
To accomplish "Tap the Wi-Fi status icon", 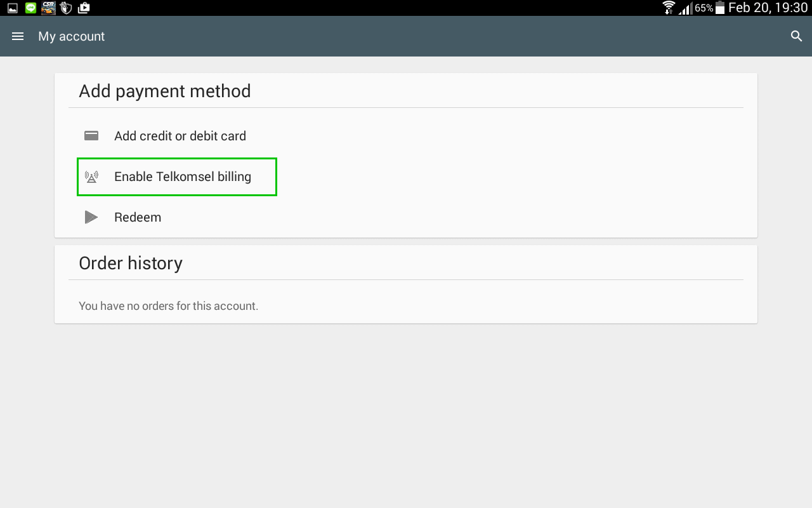I will 669,8.
